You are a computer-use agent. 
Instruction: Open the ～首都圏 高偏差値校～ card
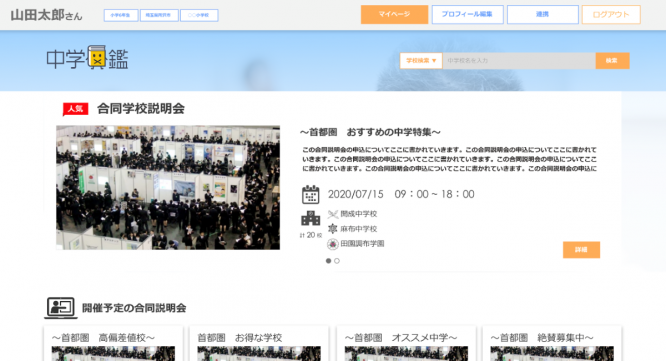(x=113, y=343)
